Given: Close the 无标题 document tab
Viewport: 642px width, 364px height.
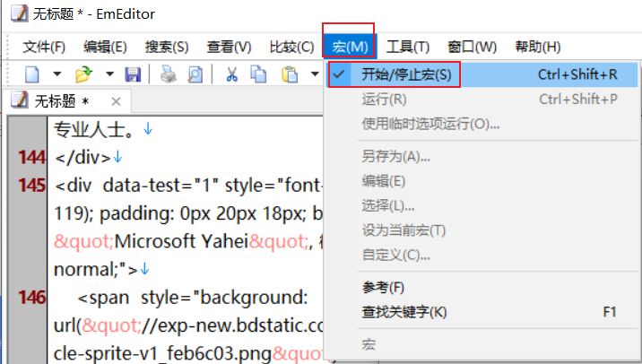Looking at the screenshot, I should pyautogui.click(x=115, y=101).
